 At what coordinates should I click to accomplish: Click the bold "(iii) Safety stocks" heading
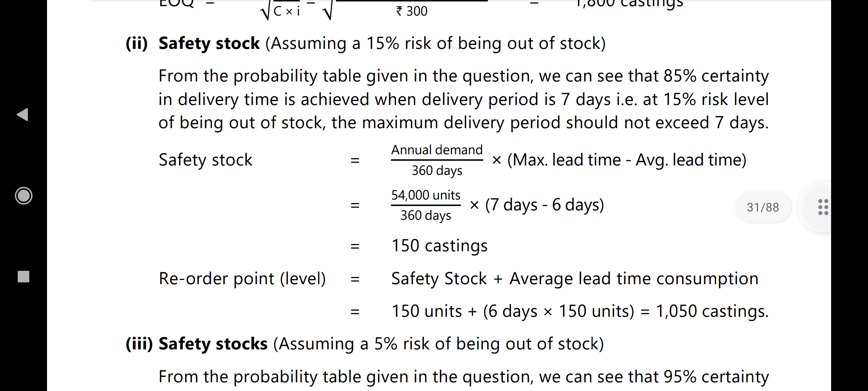pyautogui.click(x=197, y=344)
